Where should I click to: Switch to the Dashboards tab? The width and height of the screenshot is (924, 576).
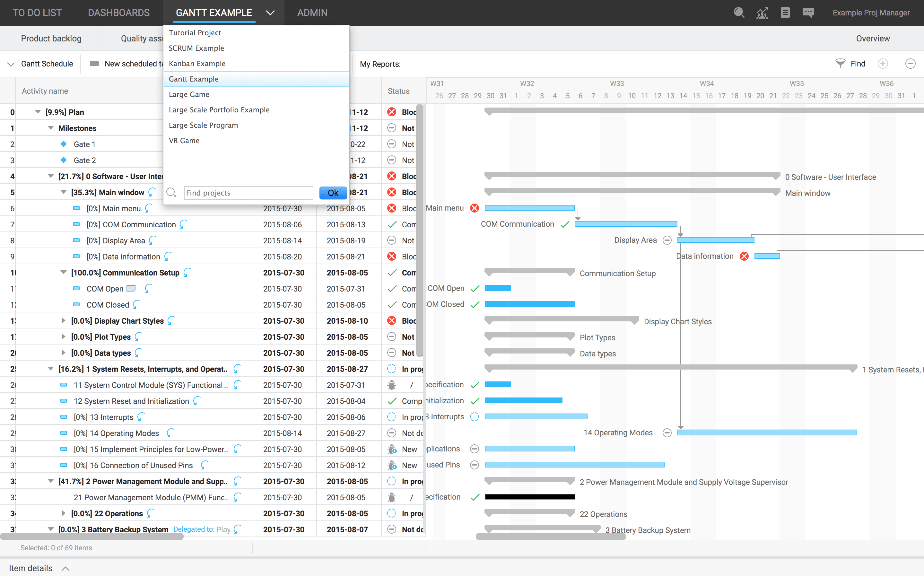coord(119,13)
